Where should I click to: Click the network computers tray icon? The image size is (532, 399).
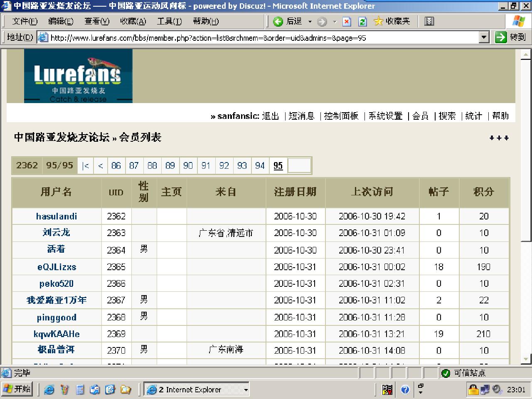485,389
